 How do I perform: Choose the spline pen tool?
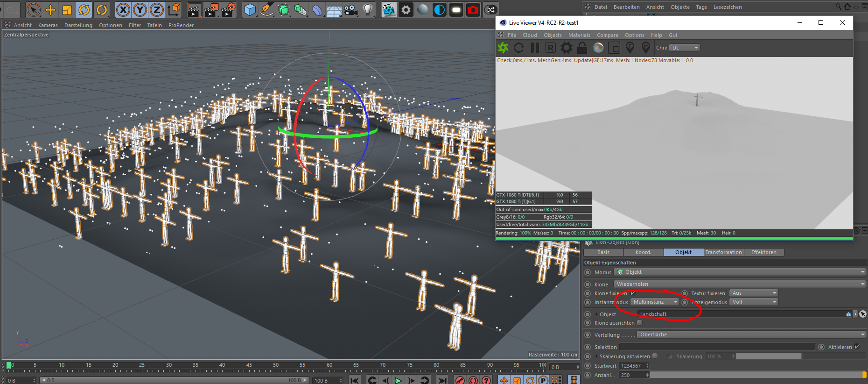click(x=267, y=9)
